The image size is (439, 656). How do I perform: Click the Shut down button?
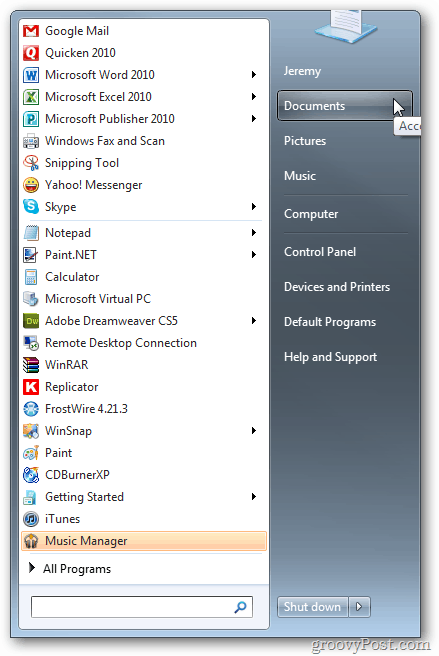tap(312, 607)
